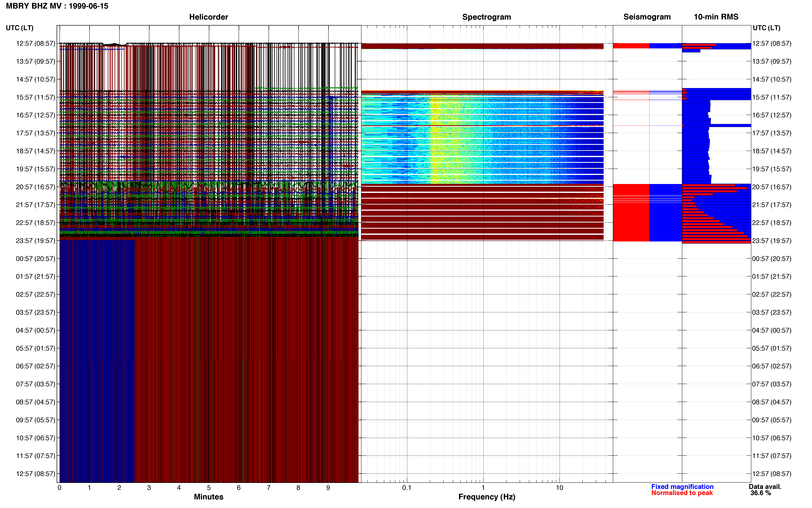Screen dimensions: 812x508
Task: Click the plot title 'MBRY BHZ MV : 1999-06-15'
Action: coord(57,6)
